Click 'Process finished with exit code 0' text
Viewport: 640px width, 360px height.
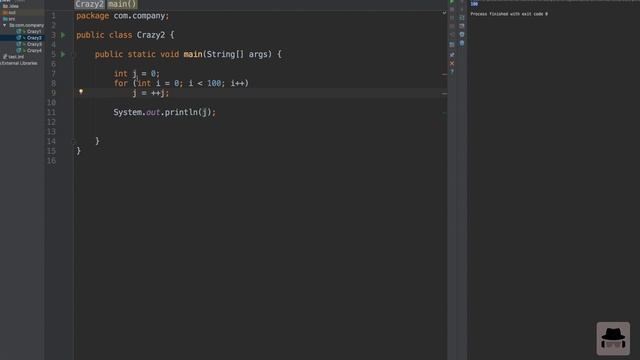tap(509, 14)
